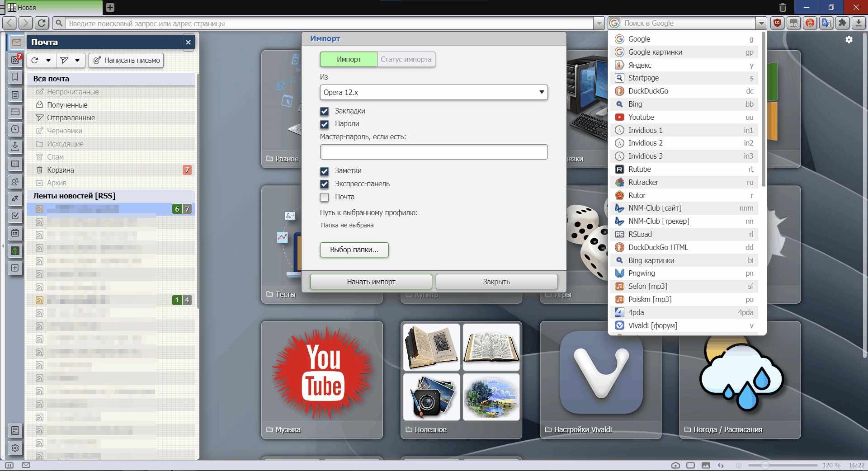Select the Импорт tab in dialog

(349, 59)
